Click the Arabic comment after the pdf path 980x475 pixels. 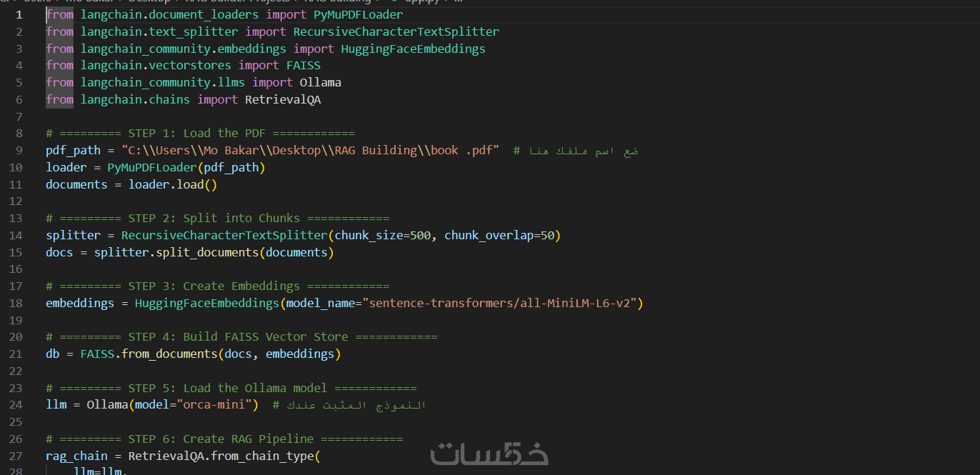point(576,150)
